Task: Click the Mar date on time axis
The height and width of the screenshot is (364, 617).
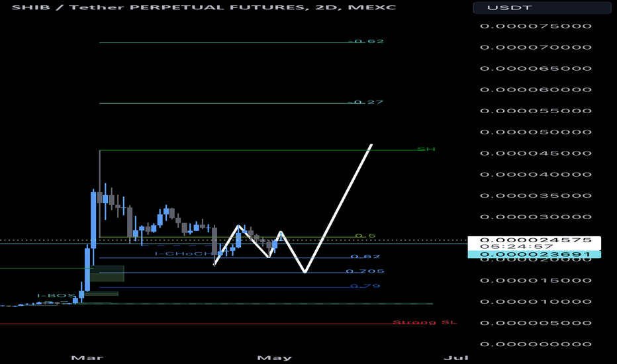Action: 87,357
